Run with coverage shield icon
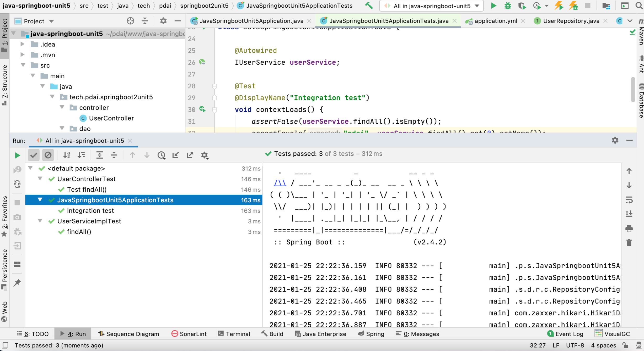This screenshot has height=351, width=644. pyautogui.click(x=522, y=6)
